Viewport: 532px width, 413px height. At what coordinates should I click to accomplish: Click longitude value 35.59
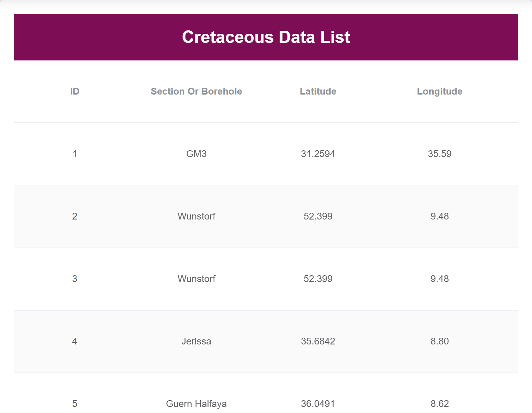tap(440, 154)
